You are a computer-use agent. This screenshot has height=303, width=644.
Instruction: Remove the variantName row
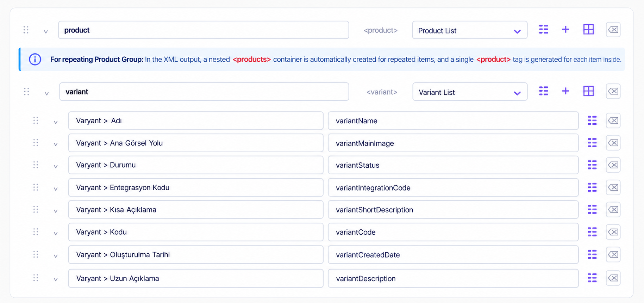(x=613, y=120)
